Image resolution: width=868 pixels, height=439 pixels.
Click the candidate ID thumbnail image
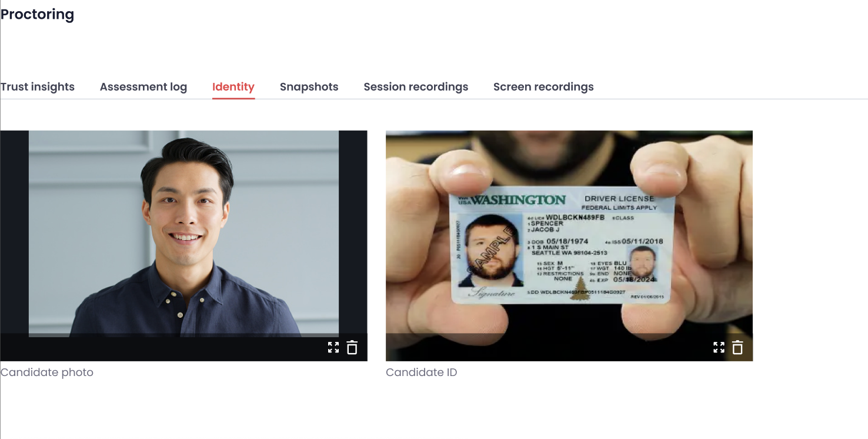point(569,233)
